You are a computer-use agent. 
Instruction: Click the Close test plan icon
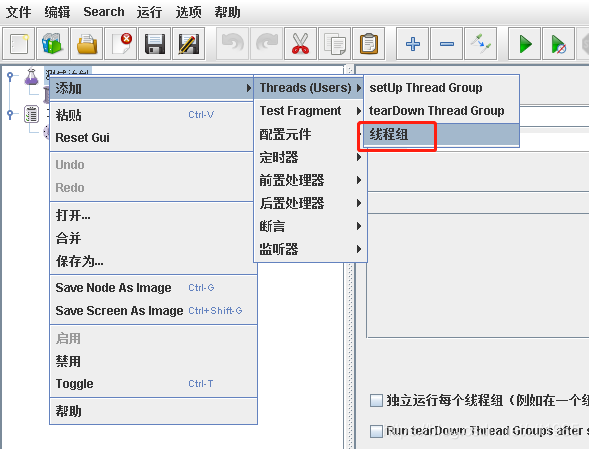[x=121, y=44]
